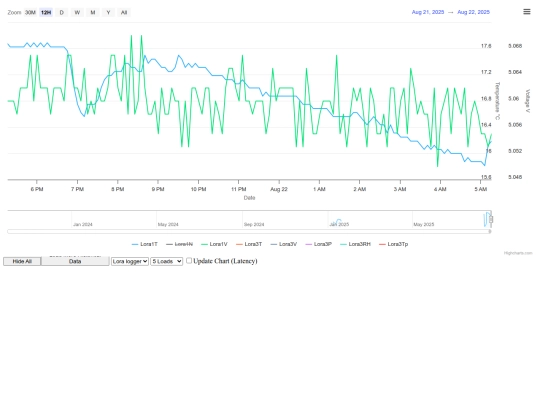
Task: Toggle the struck-through Lora4N legend item
Action: 179,244
